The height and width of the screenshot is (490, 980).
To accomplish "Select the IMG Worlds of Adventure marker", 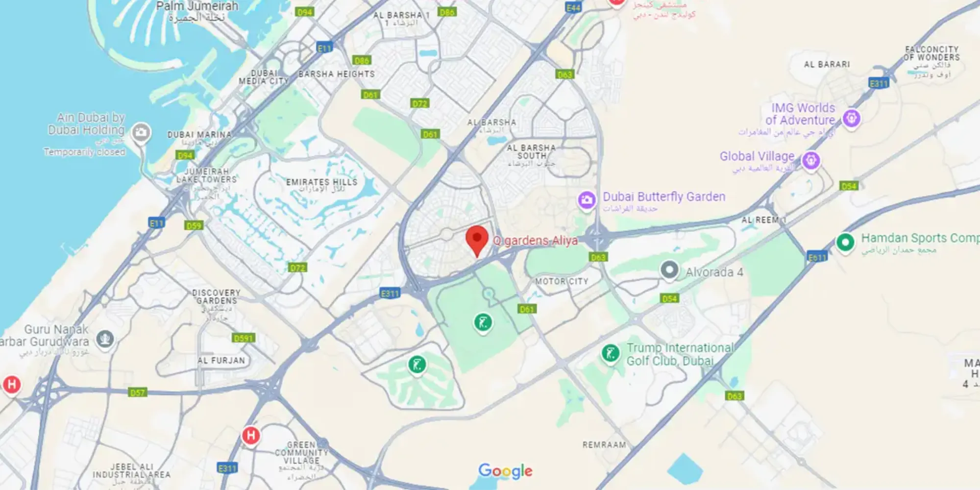I will coord(852,119).
